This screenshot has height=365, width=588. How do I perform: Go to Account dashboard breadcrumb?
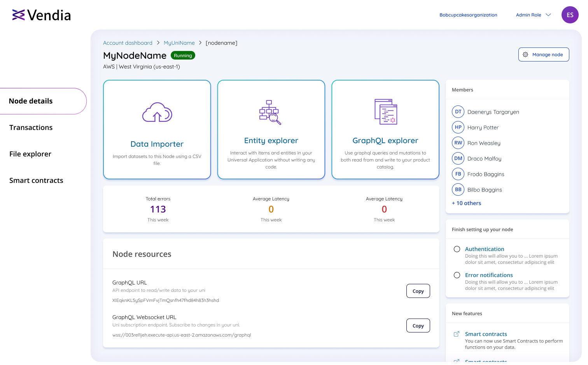[128, 43]
